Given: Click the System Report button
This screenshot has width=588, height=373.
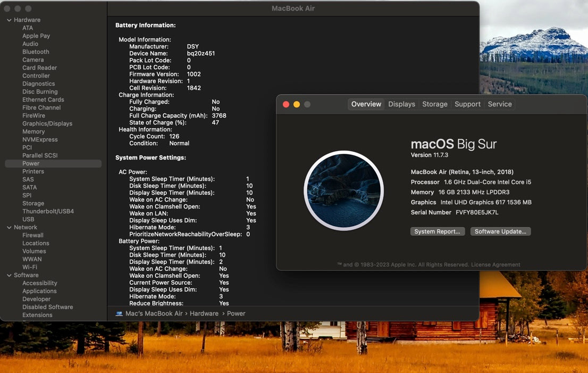Looking at the screenshot, I should [438, 231].
